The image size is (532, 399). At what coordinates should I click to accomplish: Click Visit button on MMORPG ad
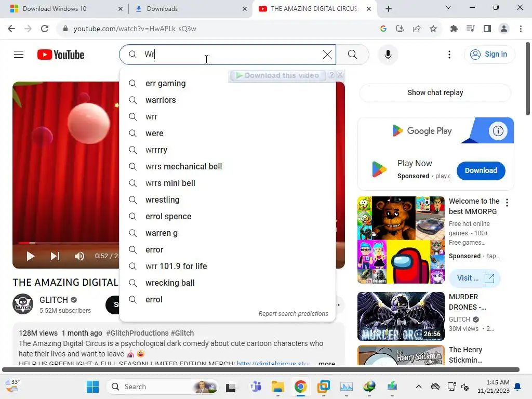click(474, 278)
